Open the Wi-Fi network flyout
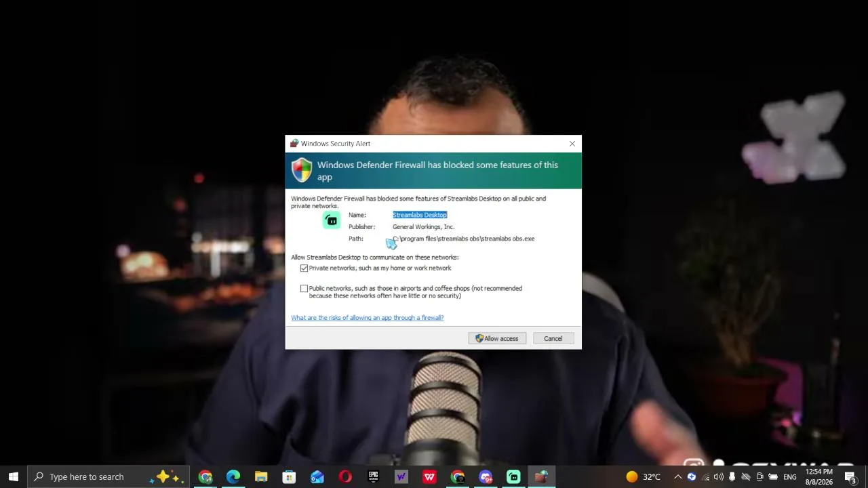The image size is (868, 488). [705, 476]
